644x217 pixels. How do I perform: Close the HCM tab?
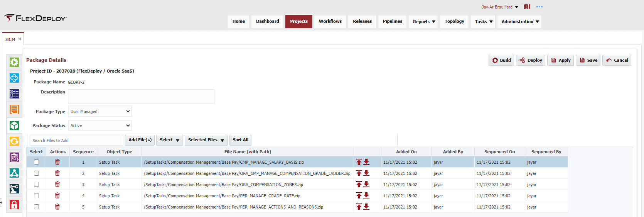20,39
